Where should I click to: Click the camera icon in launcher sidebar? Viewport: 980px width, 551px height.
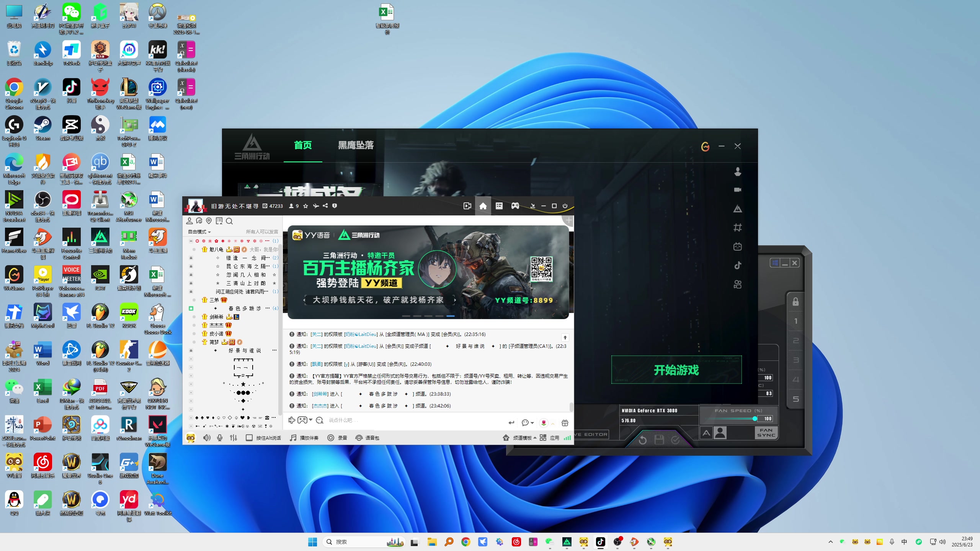pyautogui.click(x=738, y=190)
